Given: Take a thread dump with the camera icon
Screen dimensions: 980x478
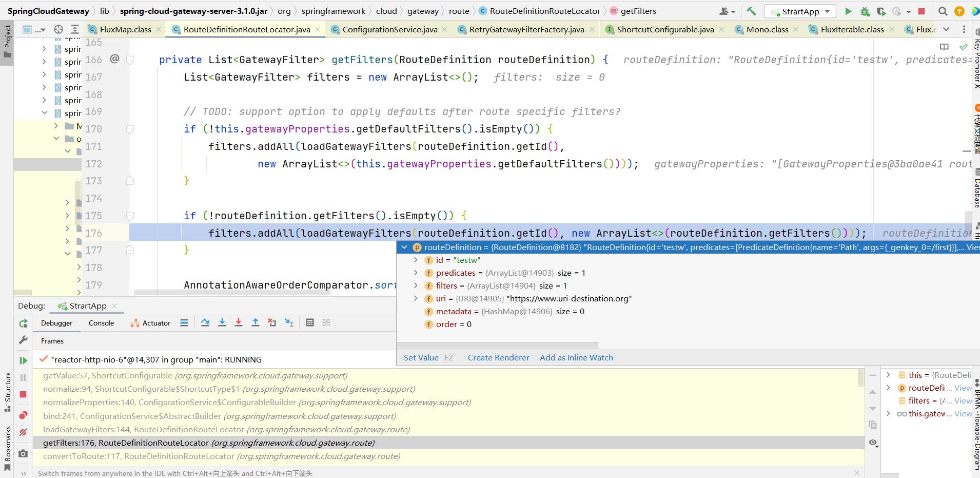Looking at the screenshot, I should [x=23, y=453].
